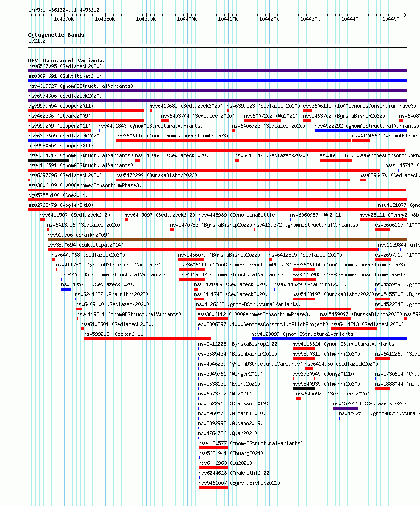This screenshot has width=420, height=506.
Task: Select the nsv6414213 (Sedlazeck2020) label
Action: click(x=367, y=324)
